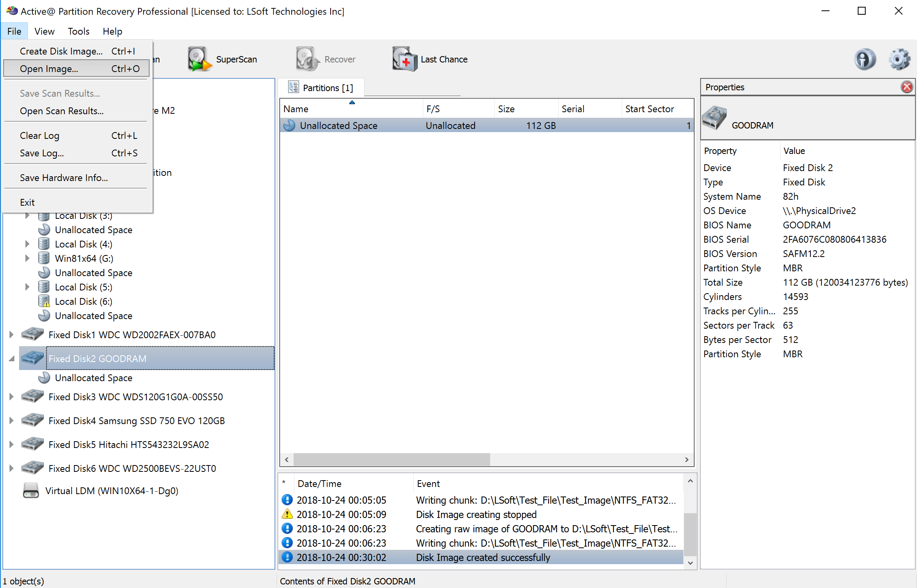Expand the Win81x64 (G:) volume

[27, 258]
